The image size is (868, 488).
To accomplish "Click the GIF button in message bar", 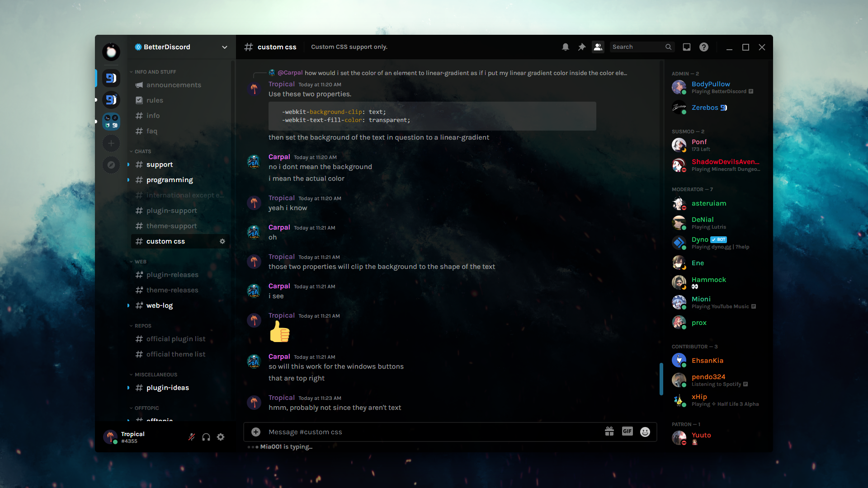I will click(x=627, y=432).
